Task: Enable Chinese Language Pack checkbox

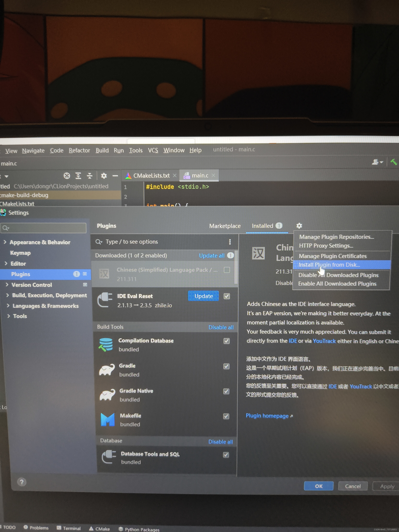Action: [227, 270]
